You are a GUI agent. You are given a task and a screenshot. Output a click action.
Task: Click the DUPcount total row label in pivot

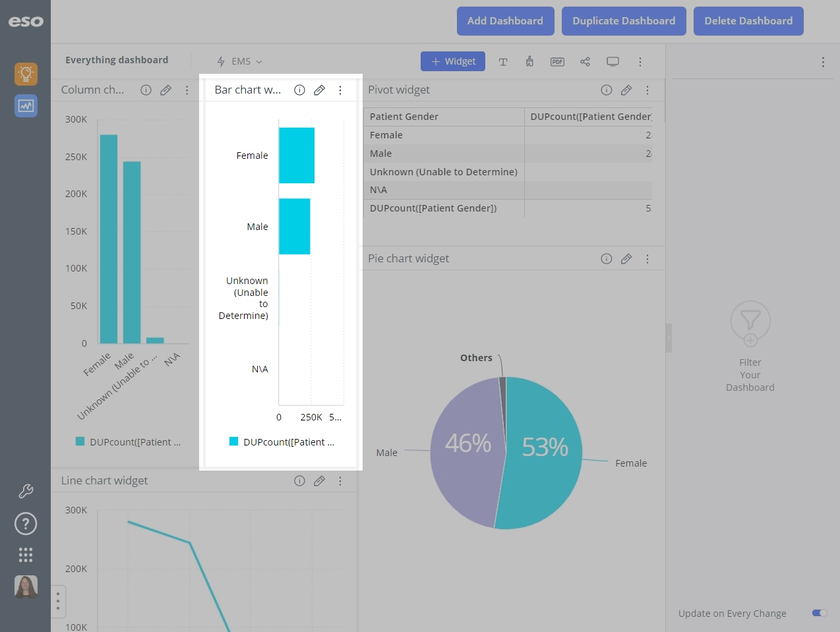pos(433,208)
